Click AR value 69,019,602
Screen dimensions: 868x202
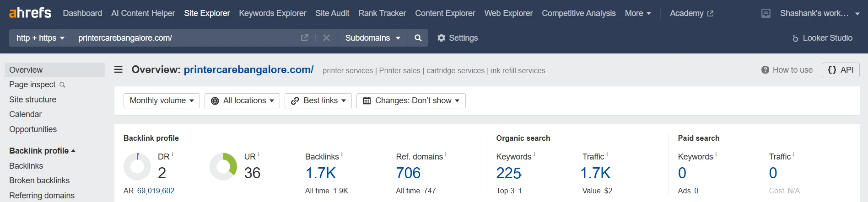click(x=156, y=191)
